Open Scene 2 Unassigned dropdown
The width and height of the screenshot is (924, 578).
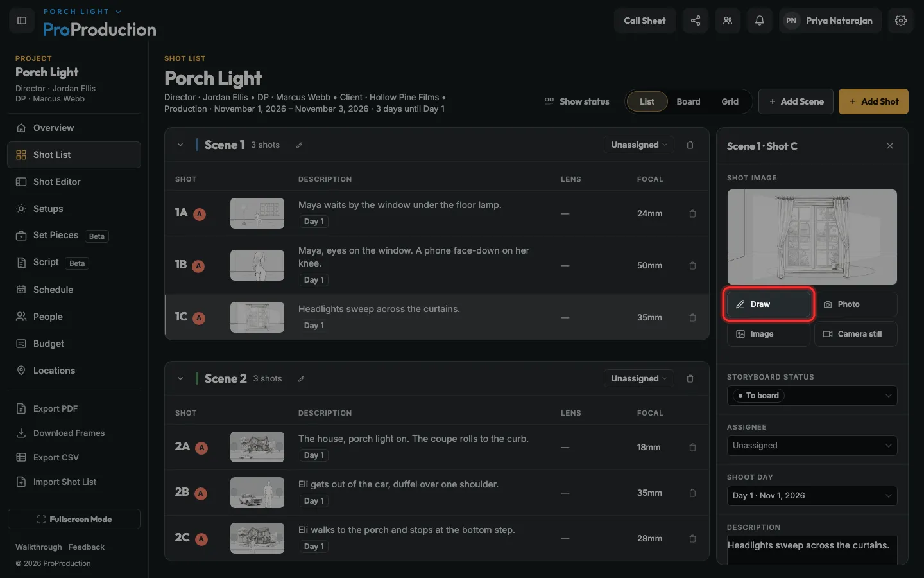pyautogui.click(x=638, y=379)
